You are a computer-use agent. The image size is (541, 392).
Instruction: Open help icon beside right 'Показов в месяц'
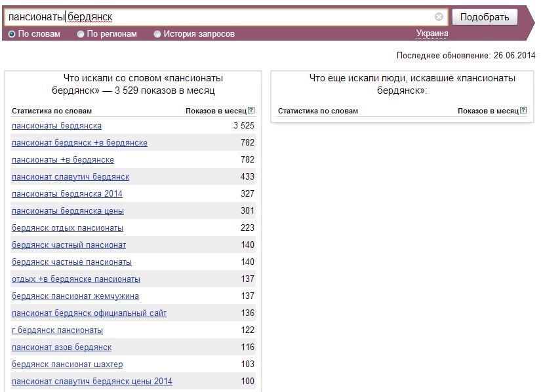coord(523,110)
